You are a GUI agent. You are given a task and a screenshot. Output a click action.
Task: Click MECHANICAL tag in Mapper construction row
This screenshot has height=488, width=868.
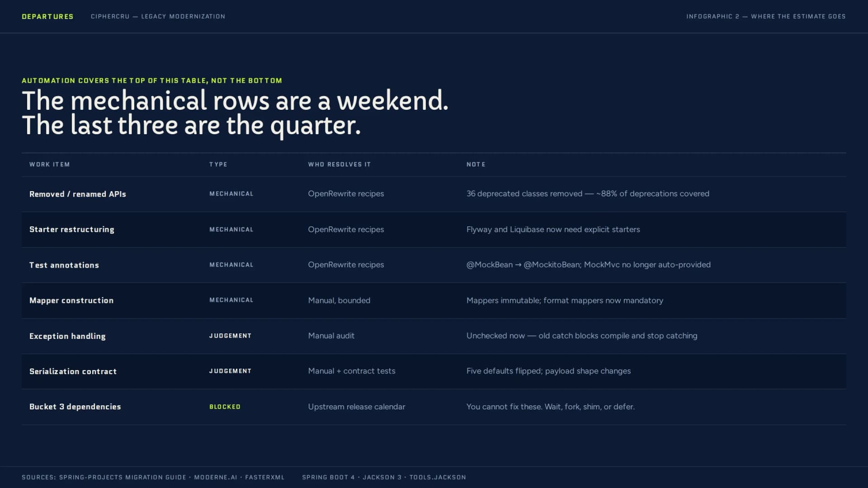[x=231, y=300]
